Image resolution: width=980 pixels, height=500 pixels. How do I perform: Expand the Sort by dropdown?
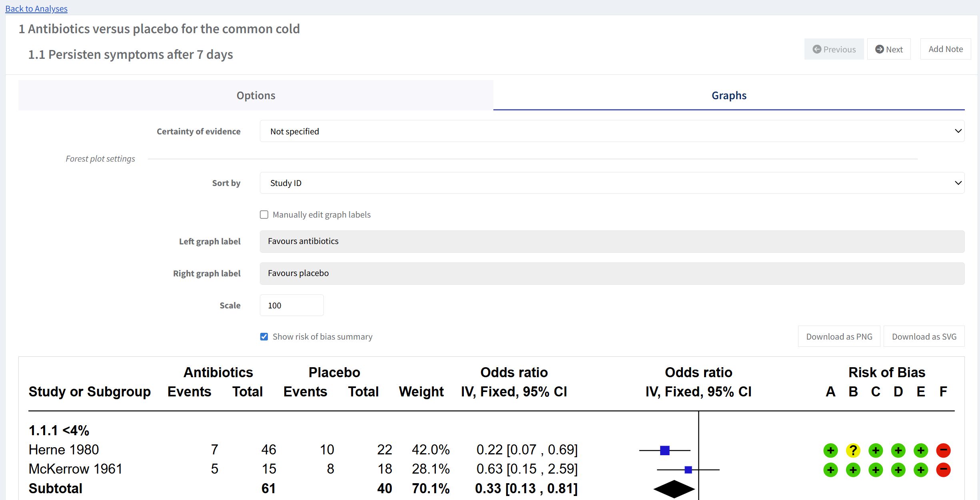612,183
